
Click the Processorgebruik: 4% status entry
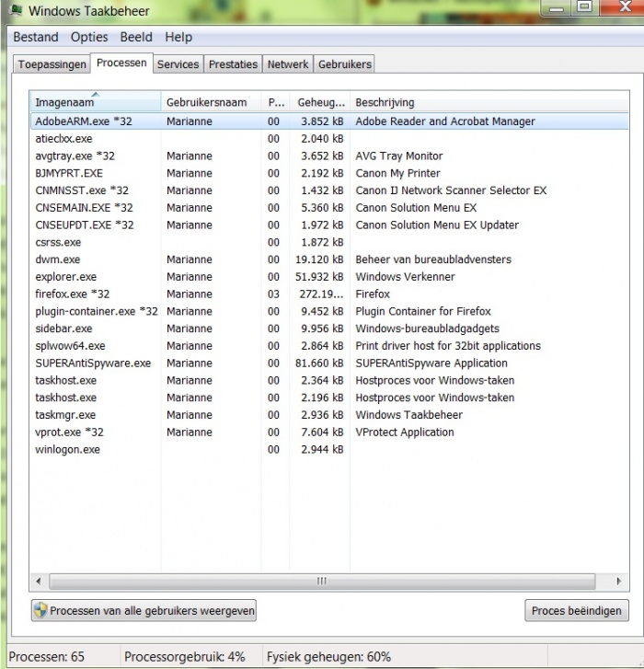(185, 657)
